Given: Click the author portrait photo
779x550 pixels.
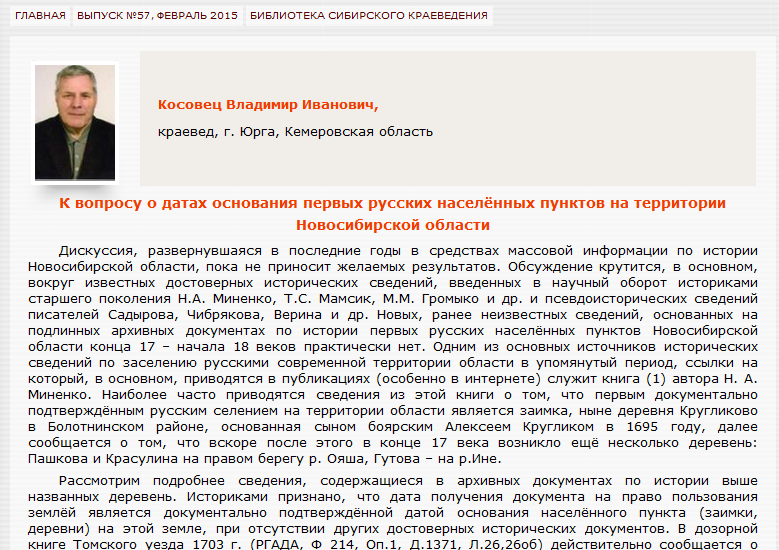Looking at the screenshot, I should (x=75, y=122).
